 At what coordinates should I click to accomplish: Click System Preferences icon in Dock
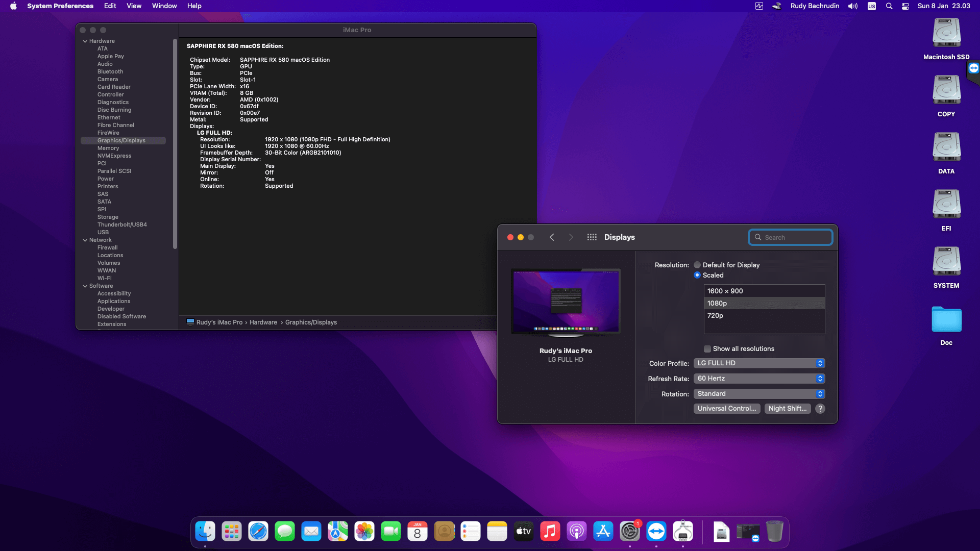pyautogui.click(x=630, y=532)
